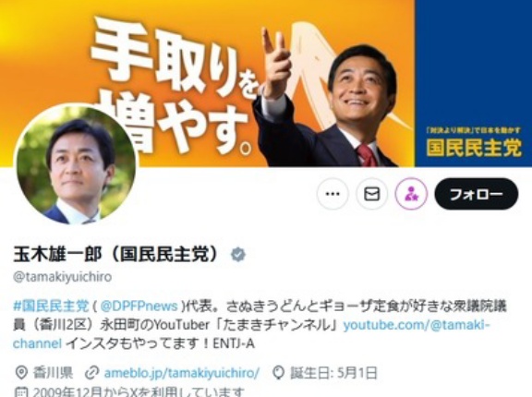532x397 pixels.
Task: Open the three-dot more options menu
Action: tap(332, 194)
